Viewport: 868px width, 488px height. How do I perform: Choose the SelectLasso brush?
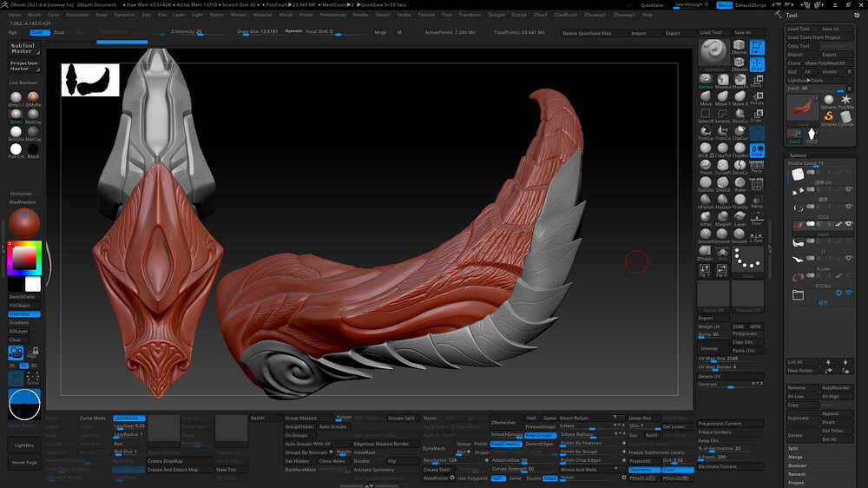[722, 114]
